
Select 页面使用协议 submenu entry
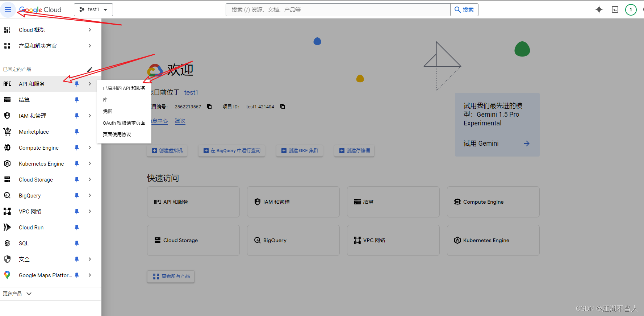124,134
